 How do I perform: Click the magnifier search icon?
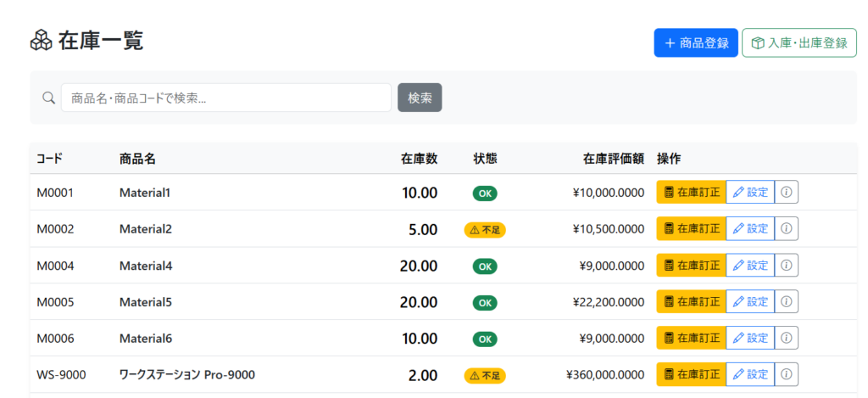48,98
